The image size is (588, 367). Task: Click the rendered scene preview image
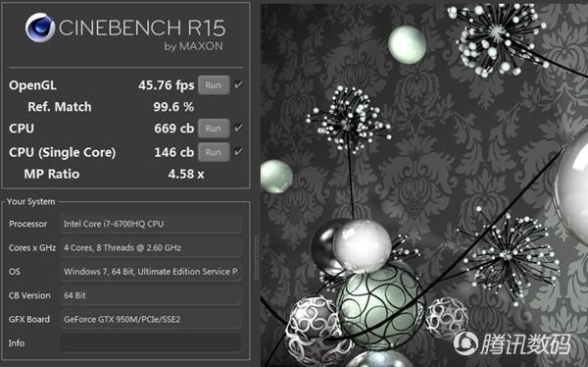[424, 184]
